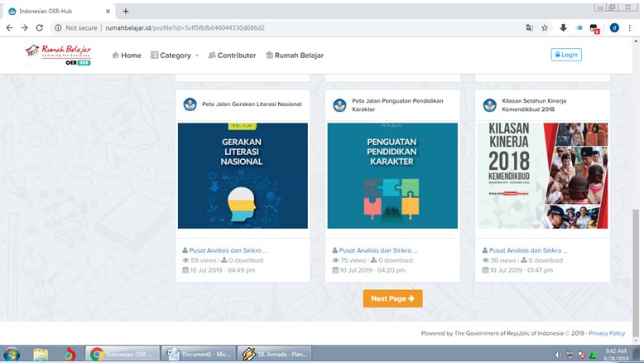Select the Indonesian OER-Hub browser tab

coord(57,11)
